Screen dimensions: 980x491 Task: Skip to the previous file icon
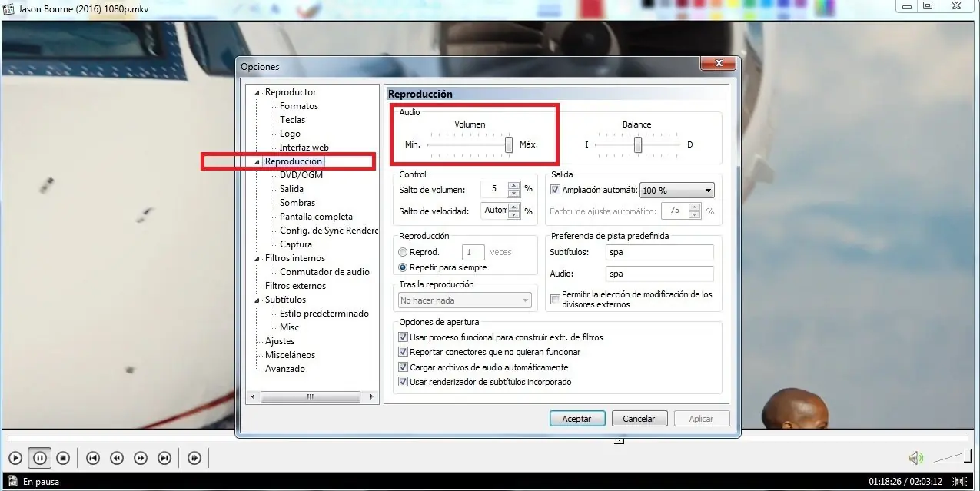(93, 459)
